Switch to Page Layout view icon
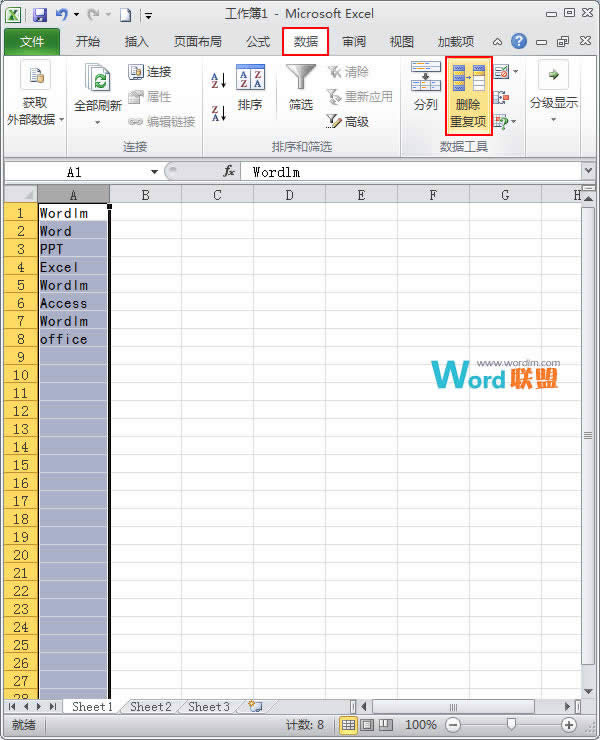Image resolution: width=600 pixels, height=740 pixels. point(367,724)
